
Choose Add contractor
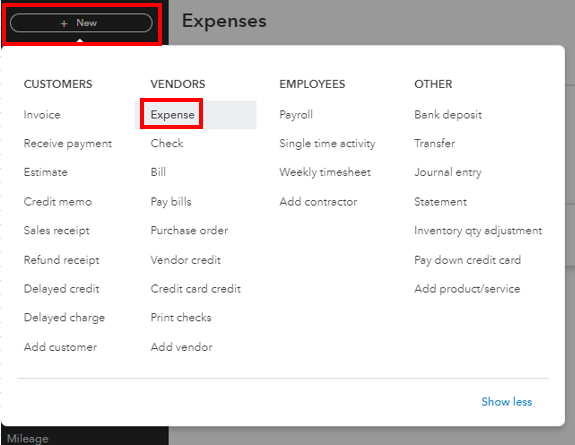point(318,201)
